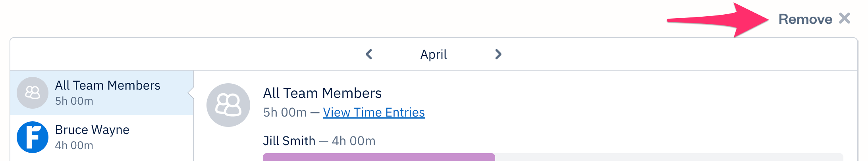868x161 pixels.
Task: Click the purple filled part of Jill Smith's bar
Action: (x=379, y=157)
